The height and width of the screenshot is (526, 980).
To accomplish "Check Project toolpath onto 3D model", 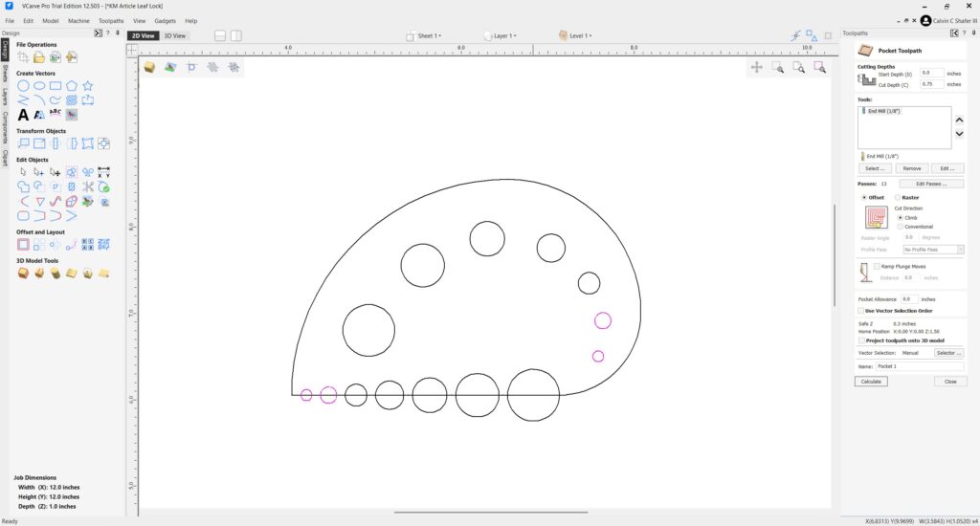I will (863, 340).
